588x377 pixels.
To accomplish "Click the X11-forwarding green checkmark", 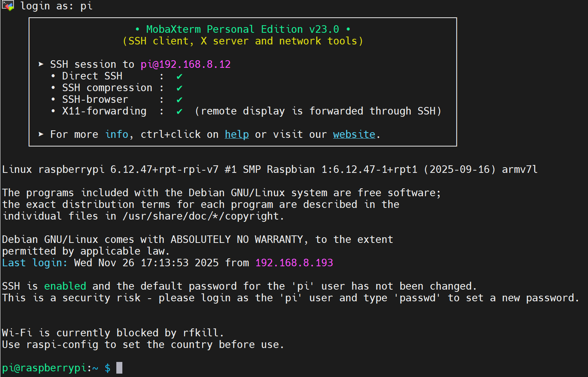I will (x=180, y=111).
